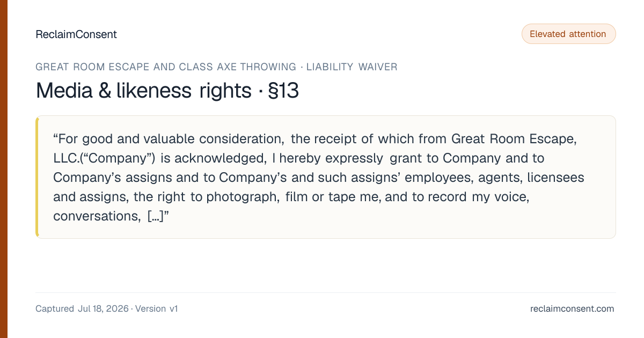Click the Version v1 label
Screen dimensions: 644x338
click(156, 308)
